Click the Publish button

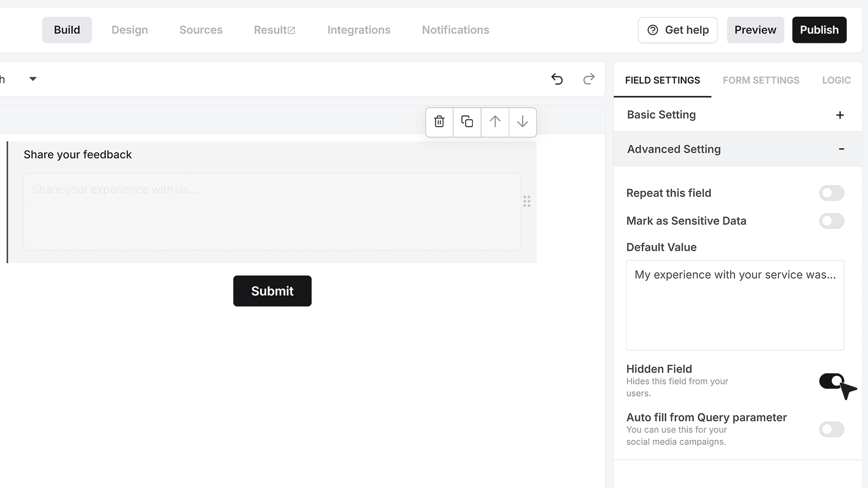[819, 30]
